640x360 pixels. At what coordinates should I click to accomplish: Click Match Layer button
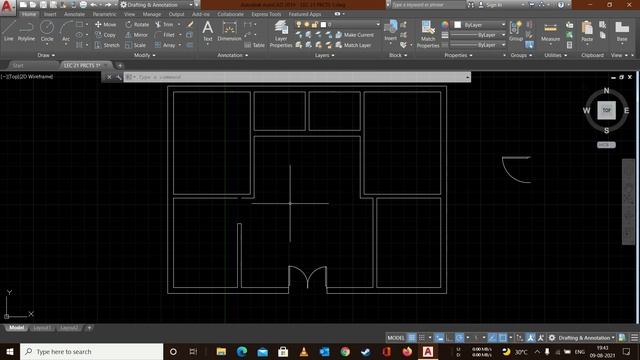tap(353, 45)
